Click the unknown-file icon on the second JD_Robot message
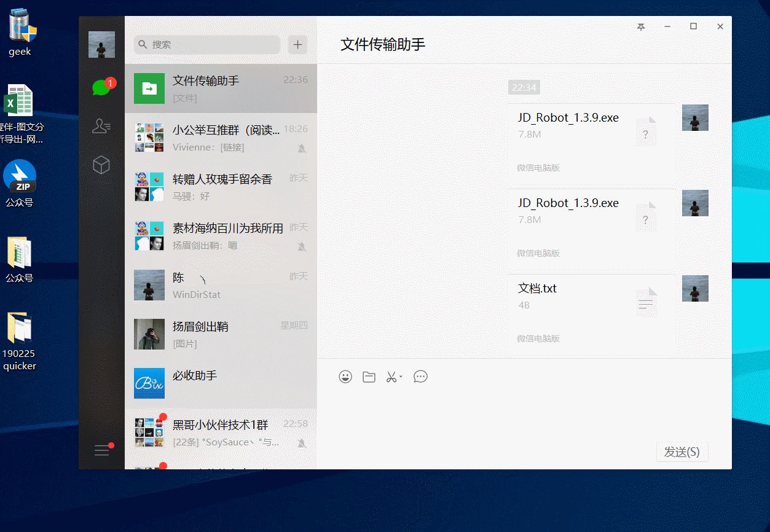The height and width of the screenshot is (532, 770). [x=645, y=216]
